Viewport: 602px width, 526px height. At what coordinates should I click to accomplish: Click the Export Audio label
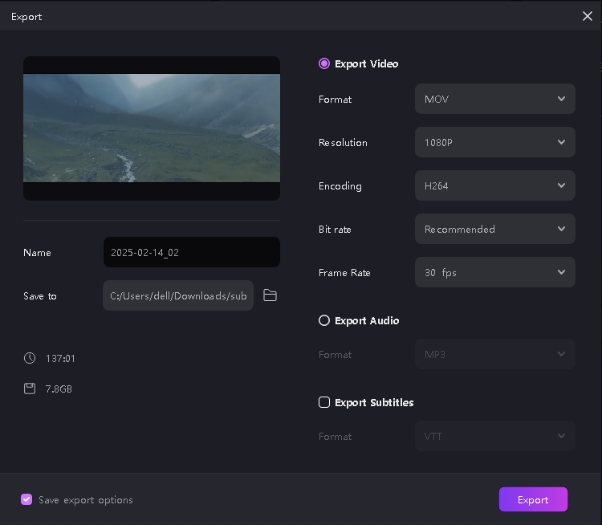tap(367, 321)
